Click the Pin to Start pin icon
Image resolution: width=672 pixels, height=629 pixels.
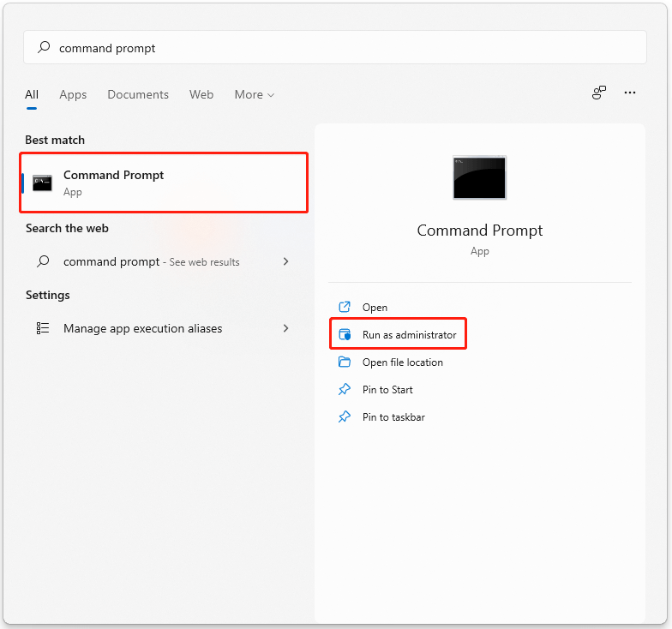345,389
